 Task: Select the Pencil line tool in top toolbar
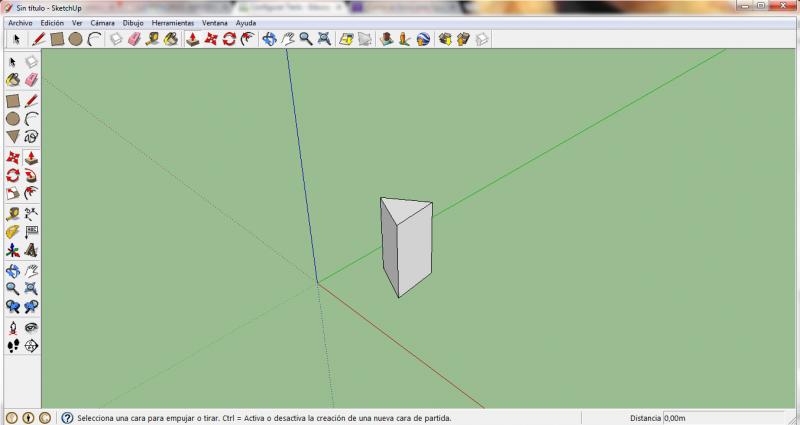point(39,39)
